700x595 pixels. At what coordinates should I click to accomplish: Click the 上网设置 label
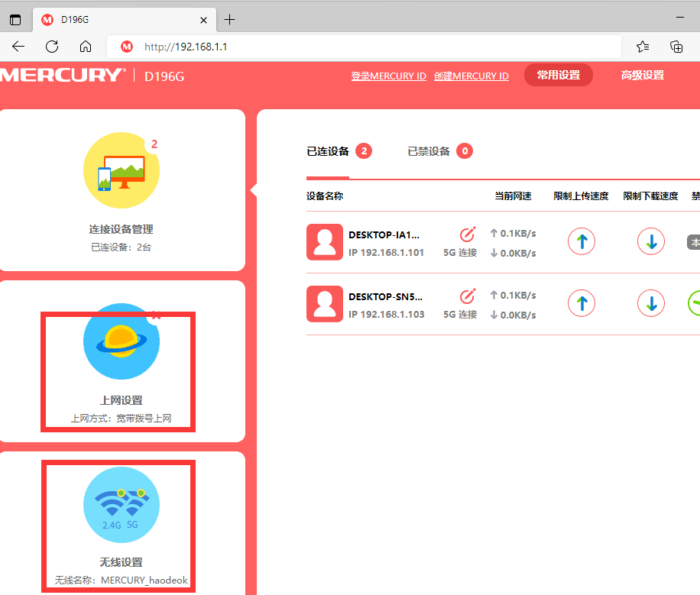point(122,400)
